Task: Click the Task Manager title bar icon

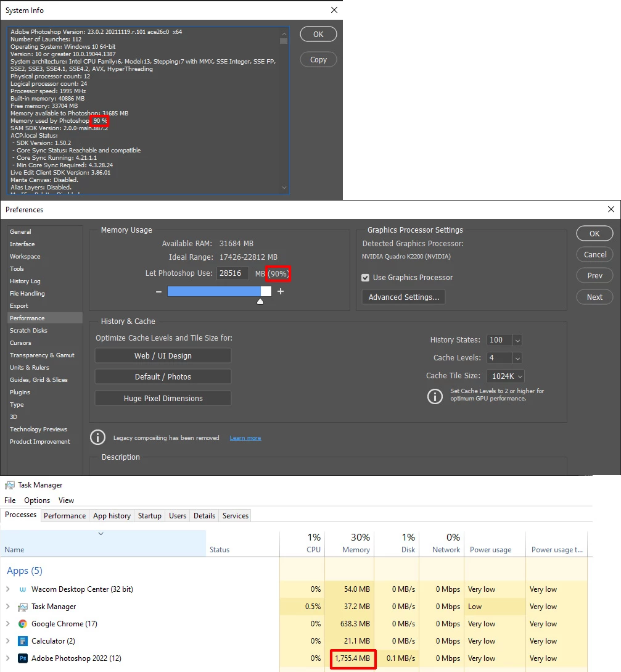Action: [9, 485]
